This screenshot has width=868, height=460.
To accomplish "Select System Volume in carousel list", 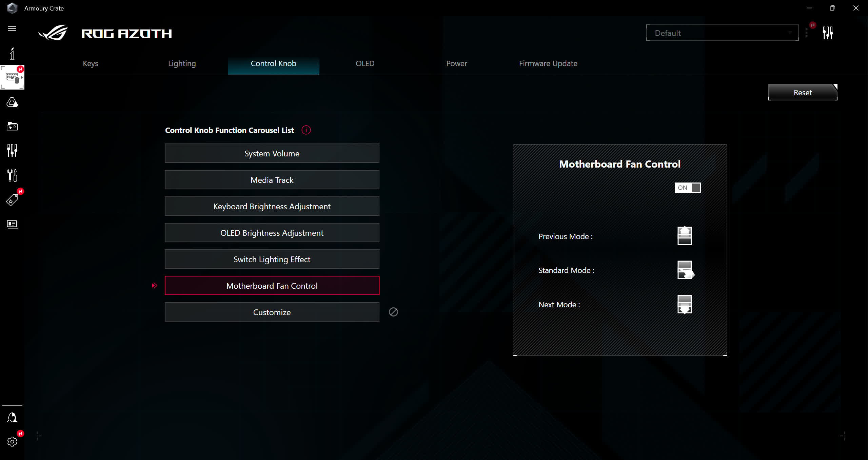I will (272, 153).
